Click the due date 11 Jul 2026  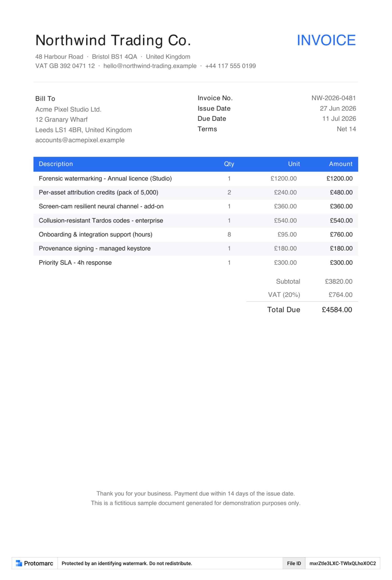coord(339,119)
